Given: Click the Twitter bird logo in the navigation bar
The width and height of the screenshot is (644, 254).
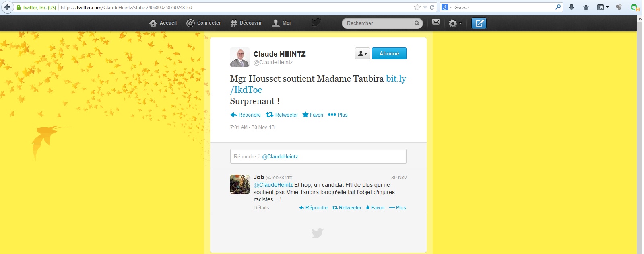Looking at the screenshot, I should coord(316,23).
